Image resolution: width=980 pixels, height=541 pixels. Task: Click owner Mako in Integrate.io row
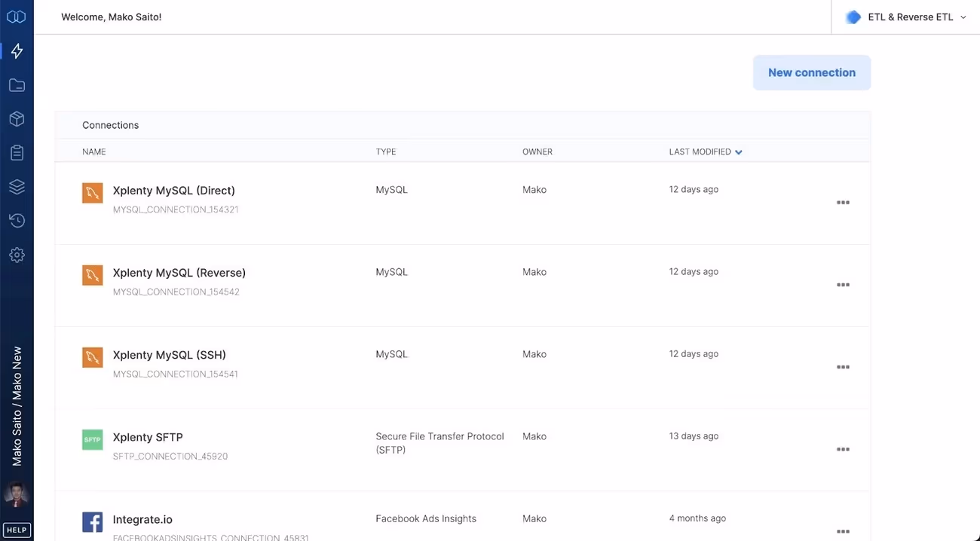tap(534, 518)
